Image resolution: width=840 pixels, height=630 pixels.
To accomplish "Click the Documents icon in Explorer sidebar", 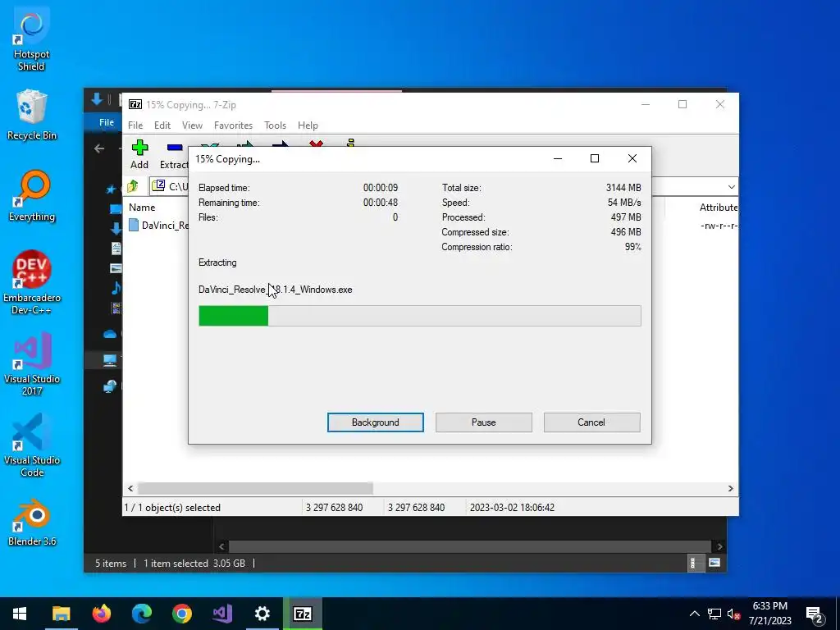I will click(x=116, y=248).
